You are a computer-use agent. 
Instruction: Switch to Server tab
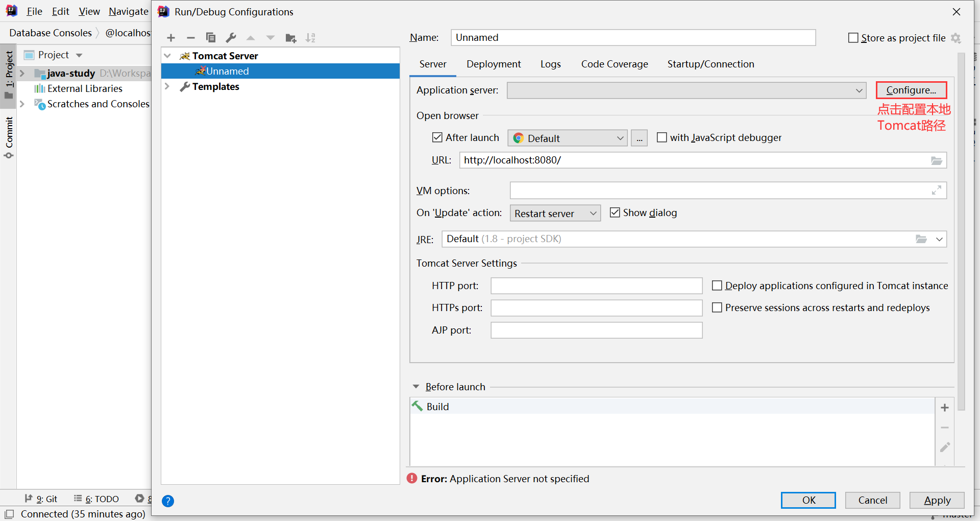point(433,64)
